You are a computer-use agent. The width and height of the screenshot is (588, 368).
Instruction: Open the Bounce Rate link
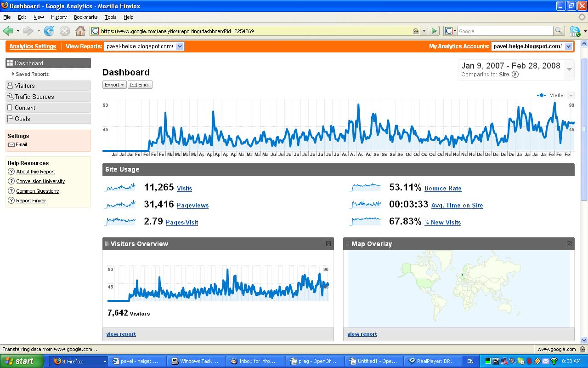tap(443, 188)
